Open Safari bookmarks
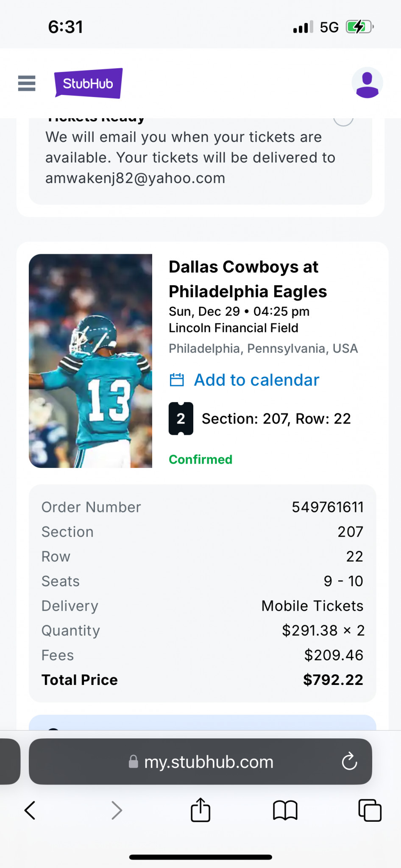Screen dimensions: 401x868 (x=285, y=810)
